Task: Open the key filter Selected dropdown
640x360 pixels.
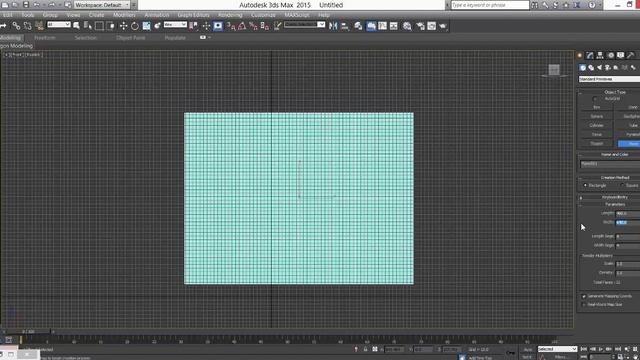Action: tap(557, 349)
